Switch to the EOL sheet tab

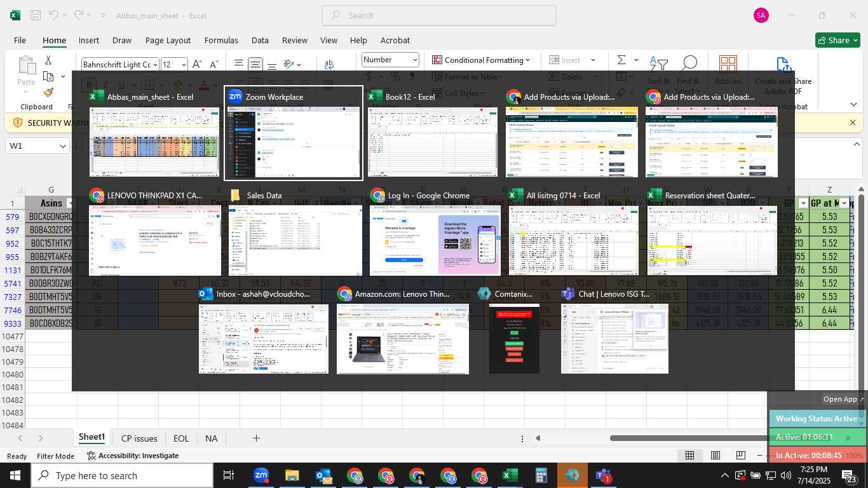click(181, 438)
